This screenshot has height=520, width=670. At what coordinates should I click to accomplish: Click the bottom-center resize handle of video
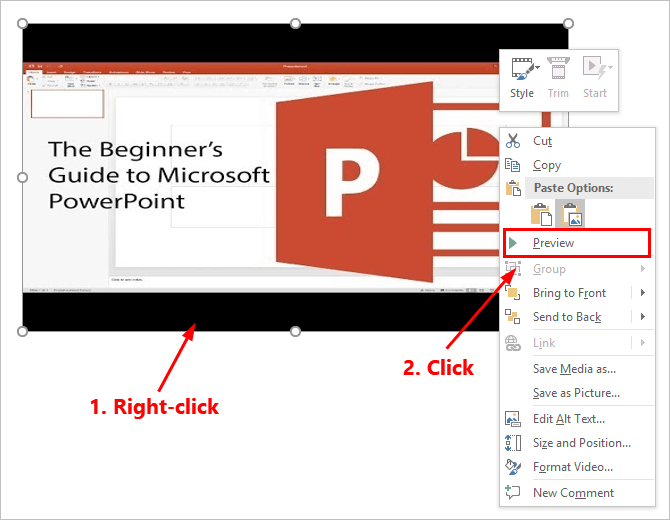pyautogui.click(x=295, y=331)
